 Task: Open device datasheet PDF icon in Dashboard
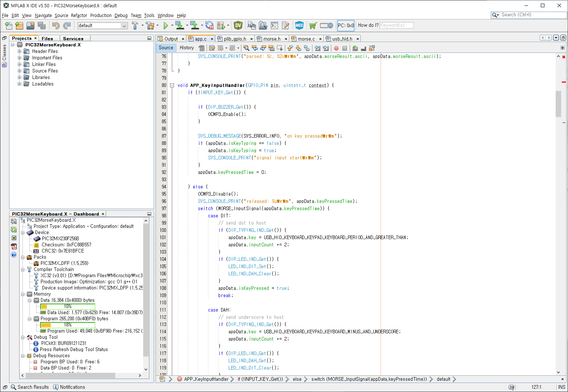point(14,246)
